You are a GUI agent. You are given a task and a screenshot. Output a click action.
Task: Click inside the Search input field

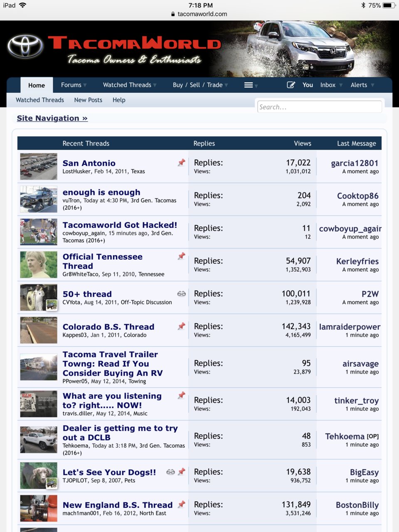(x=319, y=107)
